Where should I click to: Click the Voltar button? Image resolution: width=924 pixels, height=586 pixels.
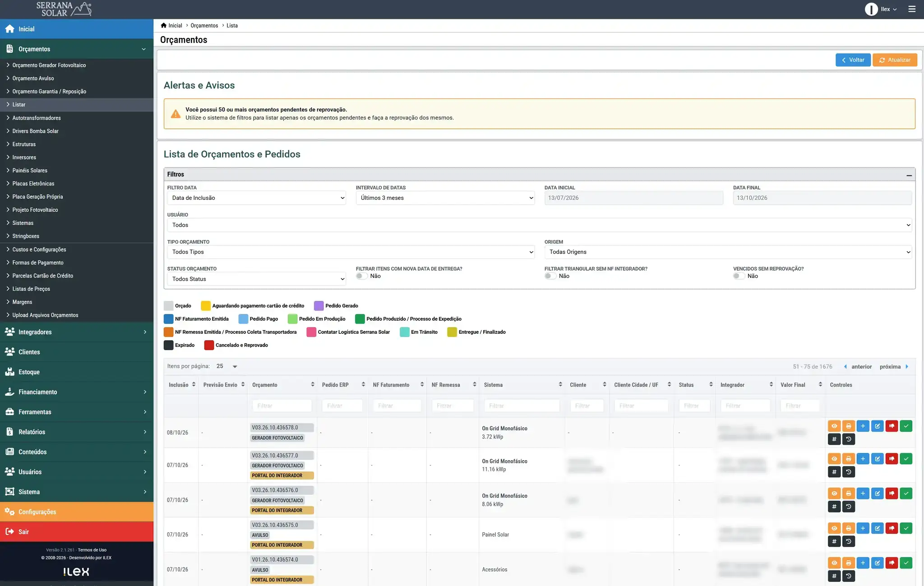tap(853, 60)
